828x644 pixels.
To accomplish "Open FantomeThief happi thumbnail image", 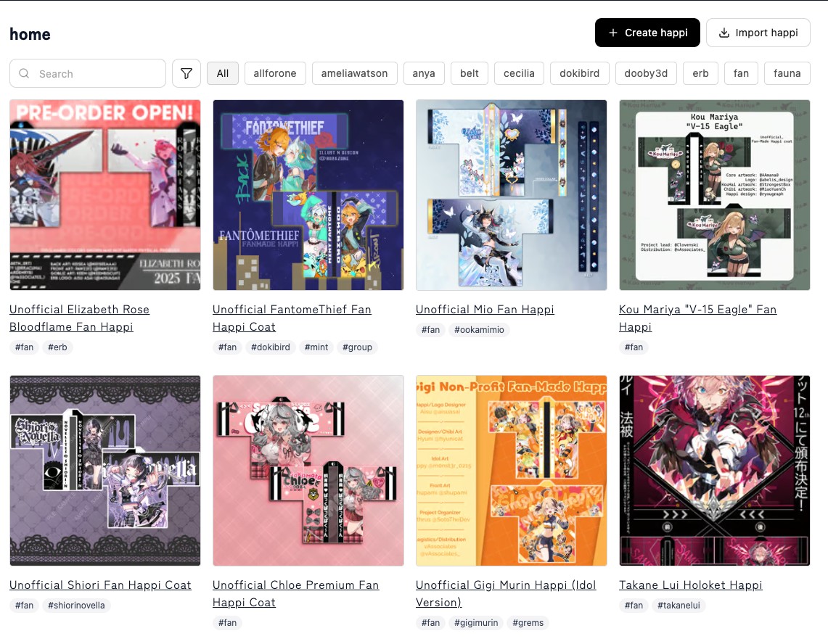I will pos(308,195).
